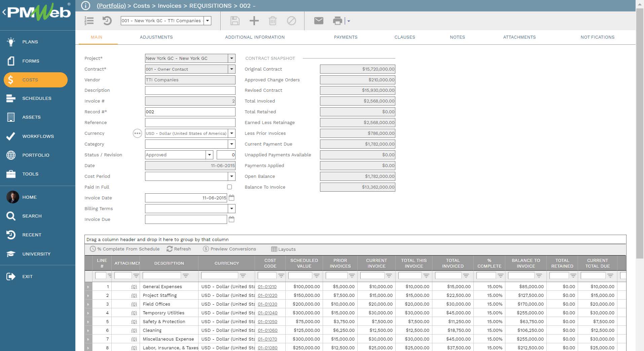Click the list view icon in toolbar

(89, 21)
